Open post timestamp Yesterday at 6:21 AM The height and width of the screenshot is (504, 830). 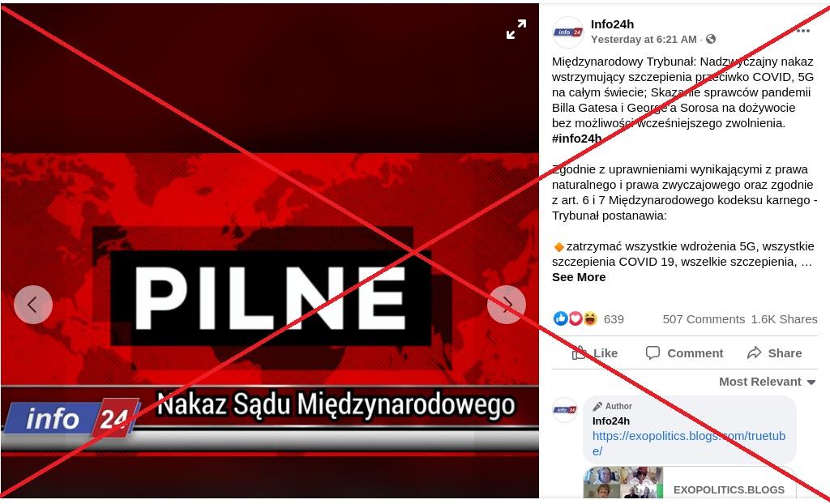coord(644,39)
